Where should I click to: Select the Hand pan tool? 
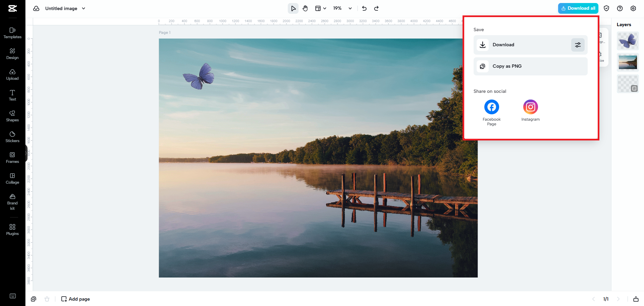pos(305,8)
